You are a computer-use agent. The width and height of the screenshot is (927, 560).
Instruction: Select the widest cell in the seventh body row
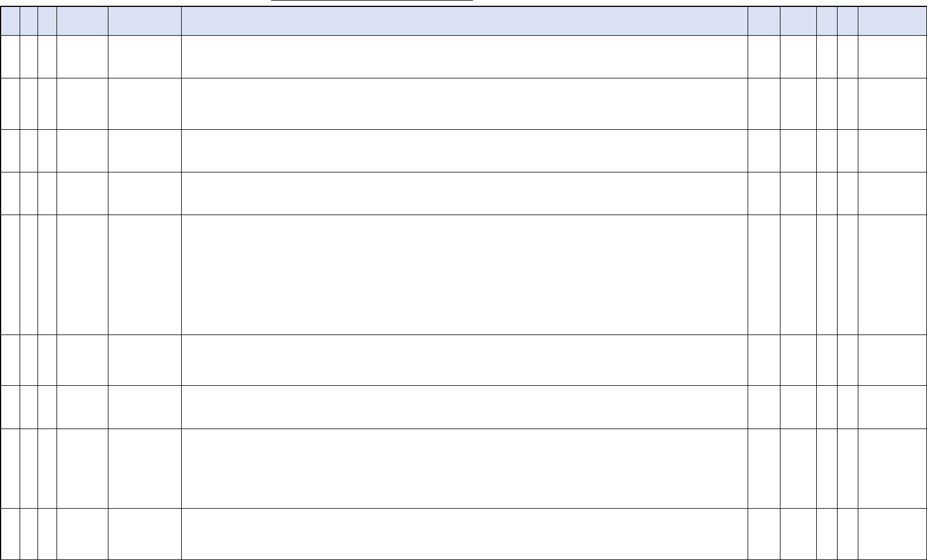pos(464,407)
